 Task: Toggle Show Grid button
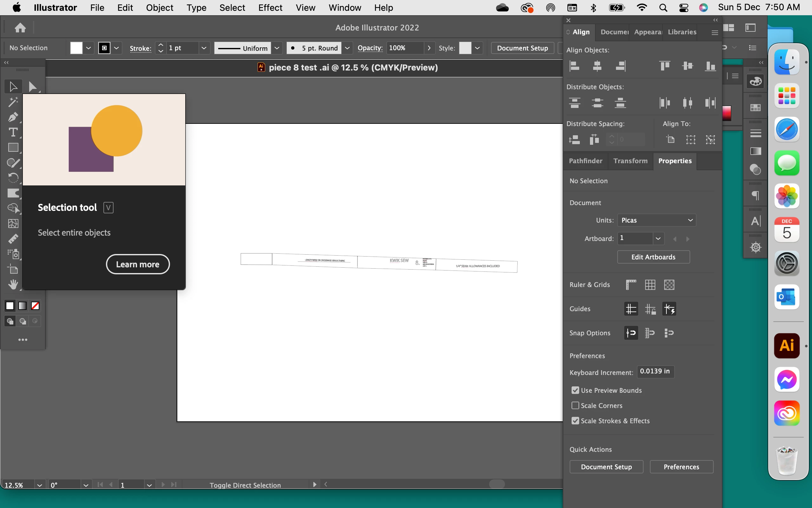[x=650, y=284]
